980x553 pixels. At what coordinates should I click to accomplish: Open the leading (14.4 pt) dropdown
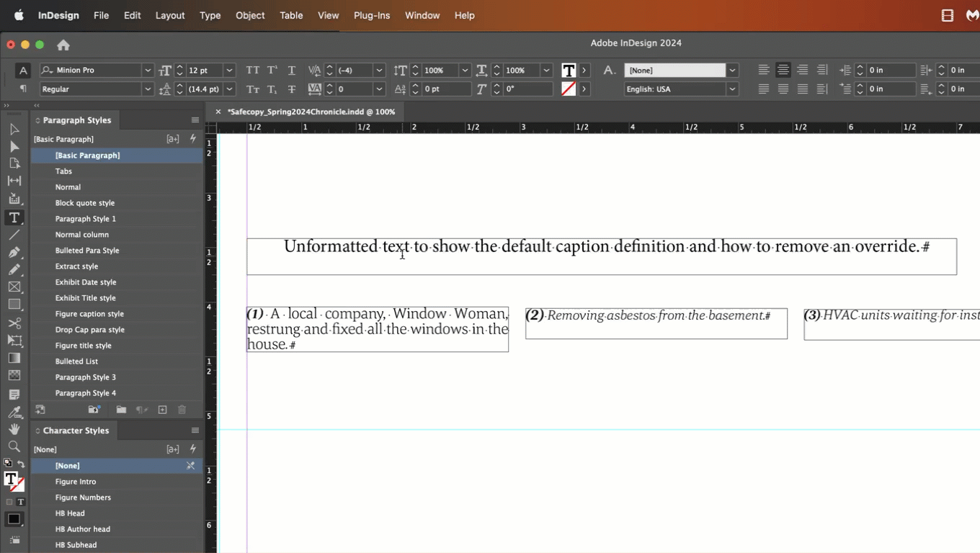pos(229,89)
